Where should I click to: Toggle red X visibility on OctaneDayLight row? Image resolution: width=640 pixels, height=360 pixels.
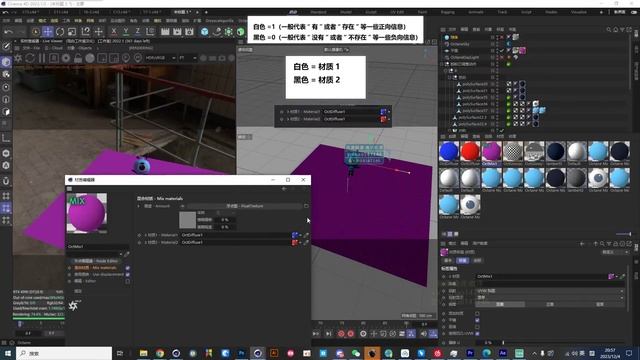click(502, 57)
